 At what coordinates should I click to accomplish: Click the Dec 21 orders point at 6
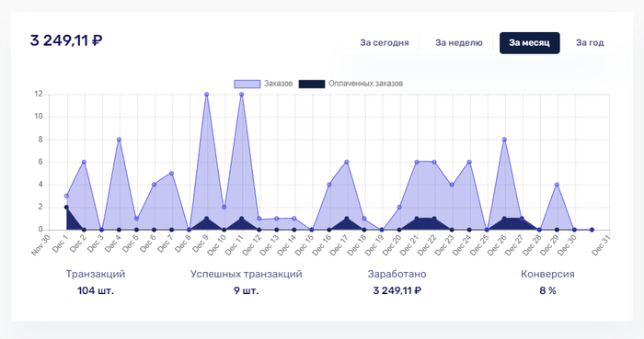[417, 163]
